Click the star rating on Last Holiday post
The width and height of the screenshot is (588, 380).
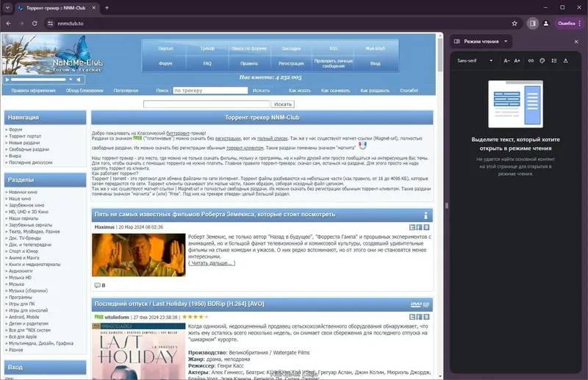196,317
